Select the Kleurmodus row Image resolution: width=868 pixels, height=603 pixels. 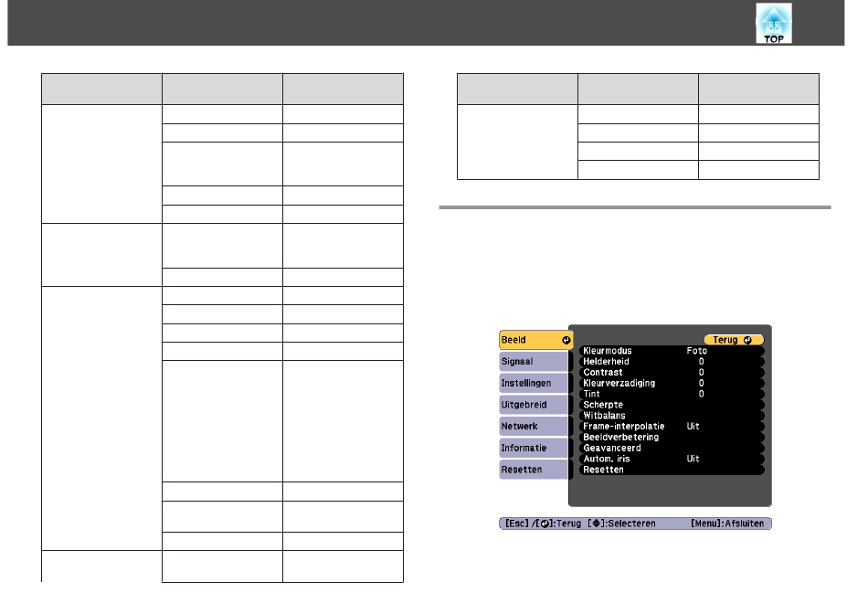click(x=672, y=351)
